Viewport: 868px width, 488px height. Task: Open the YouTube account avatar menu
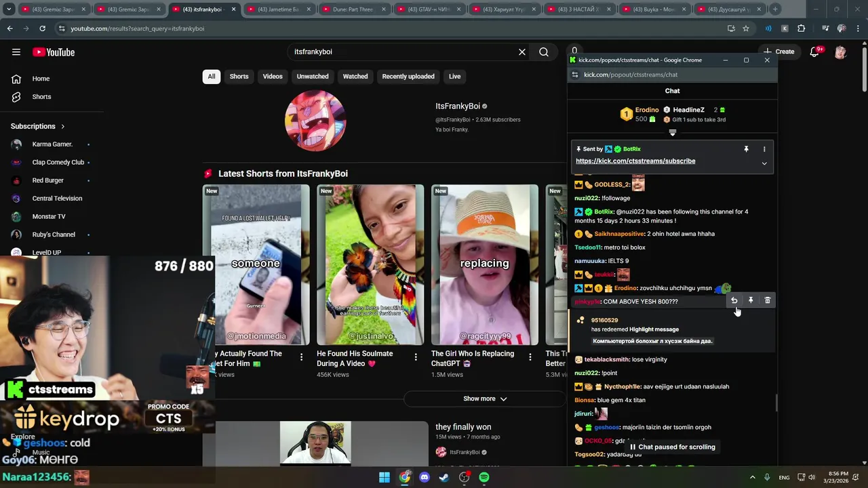point(841,52)
